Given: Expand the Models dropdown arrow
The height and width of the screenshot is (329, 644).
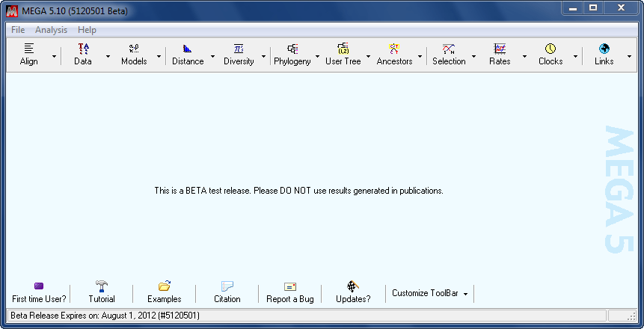Looking at the screenshot, I should click(159, 56).
